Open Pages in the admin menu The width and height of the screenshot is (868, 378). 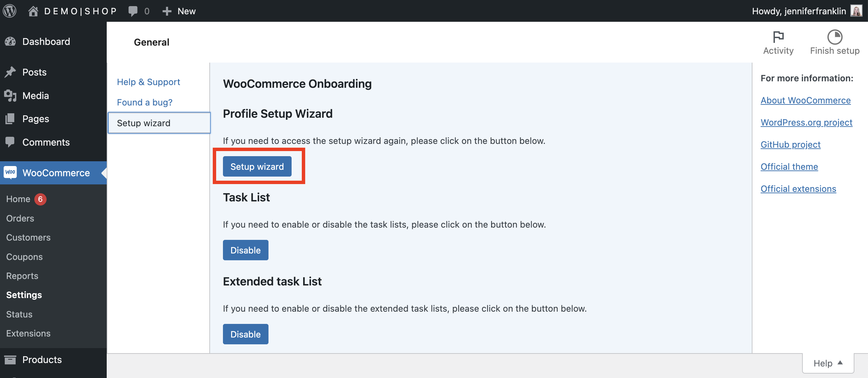(x=53, y=119)
